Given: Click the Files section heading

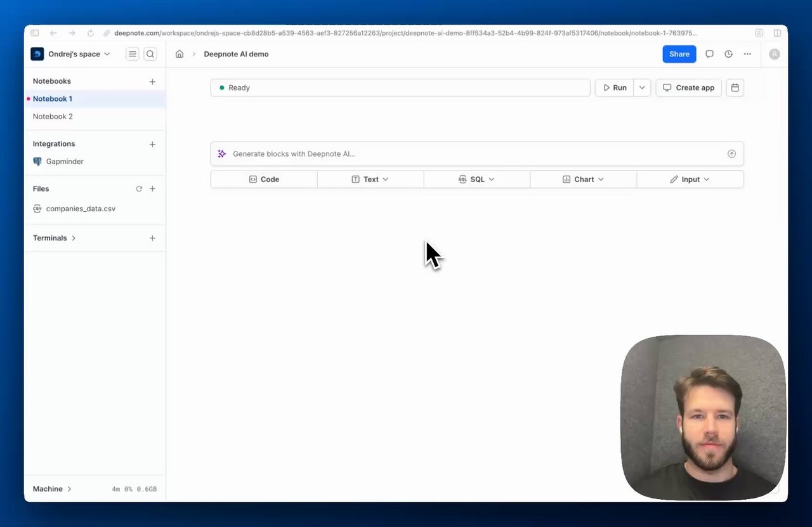Looking at the screenshot, I should click(x=41, y=188).
